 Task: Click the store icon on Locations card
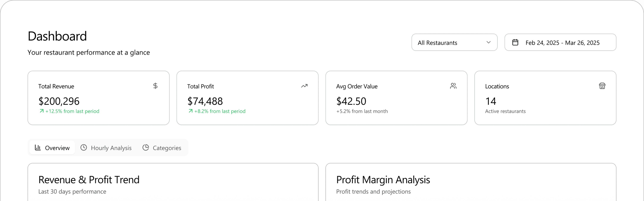602,86
